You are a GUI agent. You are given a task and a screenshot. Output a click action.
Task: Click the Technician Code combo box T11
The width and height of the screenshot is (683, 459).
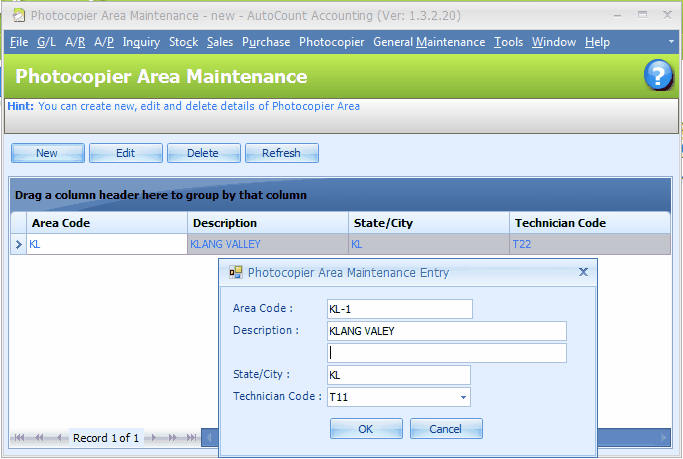pos(399,397)
